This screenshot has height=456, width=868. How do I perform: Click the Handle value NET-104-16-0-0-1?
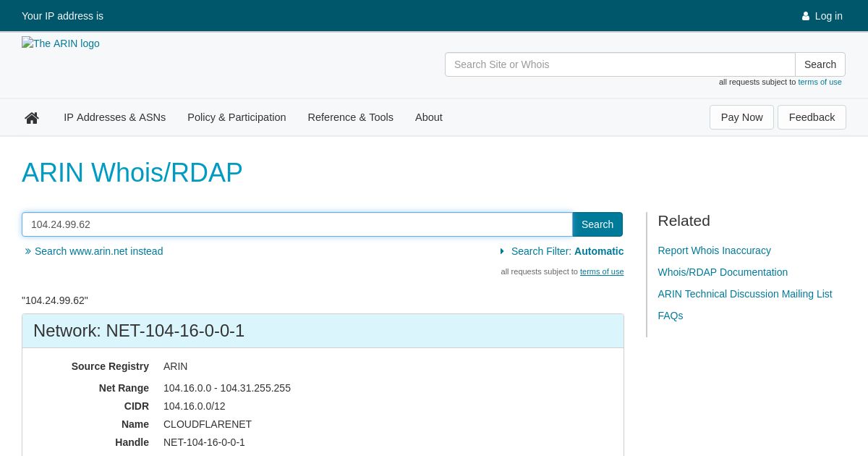(204, 442)
